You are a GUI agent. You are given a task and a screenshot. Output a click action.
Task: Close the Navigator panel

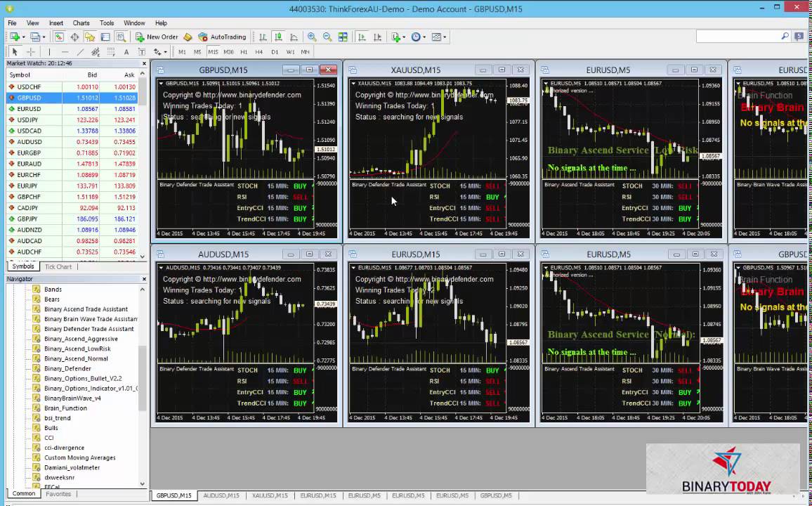[x=144, y=279]
